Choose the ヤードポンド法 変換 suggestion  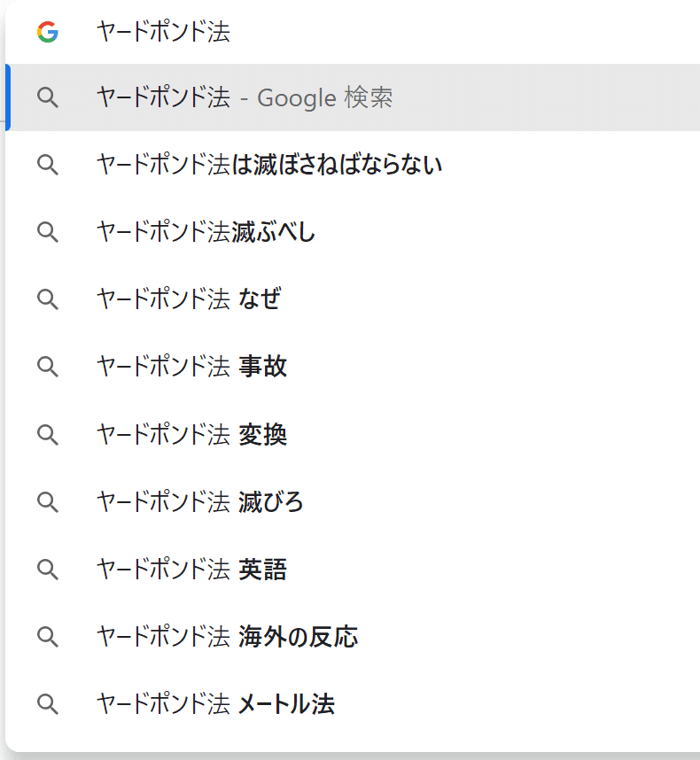(191, 434)
